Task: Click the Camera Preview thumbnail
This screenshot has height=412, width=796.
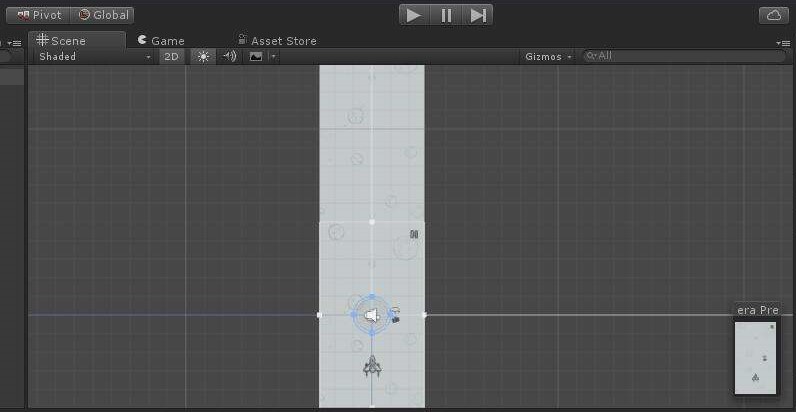Action: [755, 357]
